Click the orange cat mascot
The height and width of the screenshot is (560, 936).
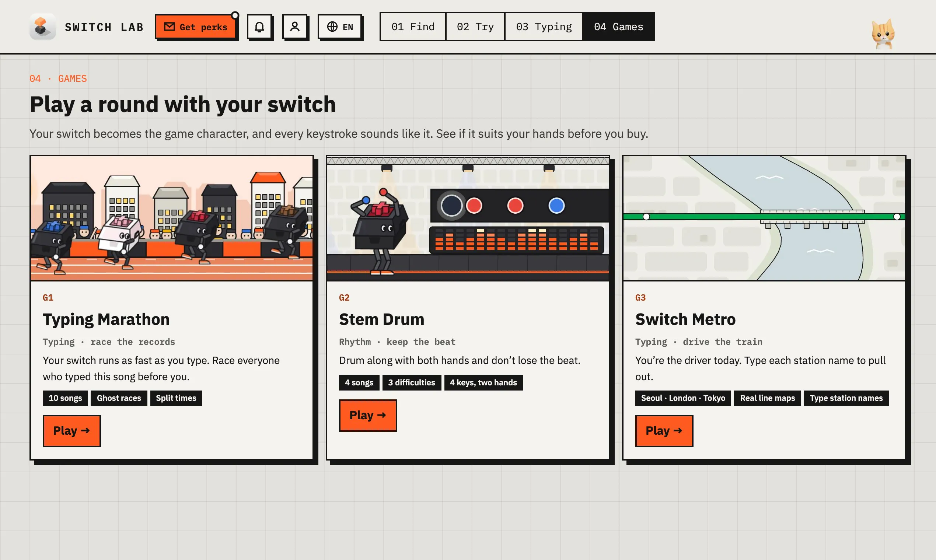point(883,34)
